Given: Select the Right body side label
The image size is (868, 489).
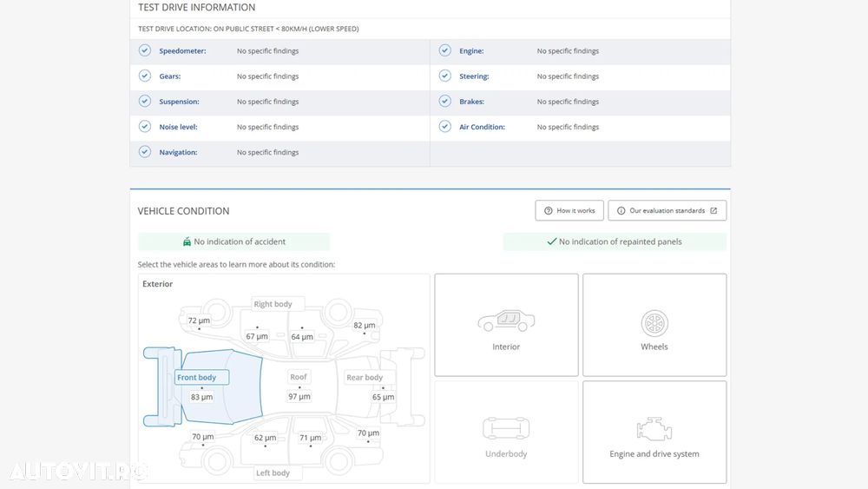Looking at the screenshot, I should 273,304.
